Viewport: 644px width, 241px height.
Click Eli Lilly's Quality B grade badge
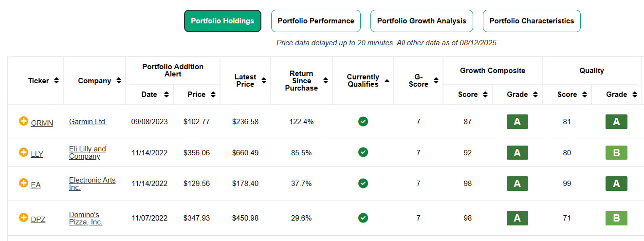tap(616, 152)
